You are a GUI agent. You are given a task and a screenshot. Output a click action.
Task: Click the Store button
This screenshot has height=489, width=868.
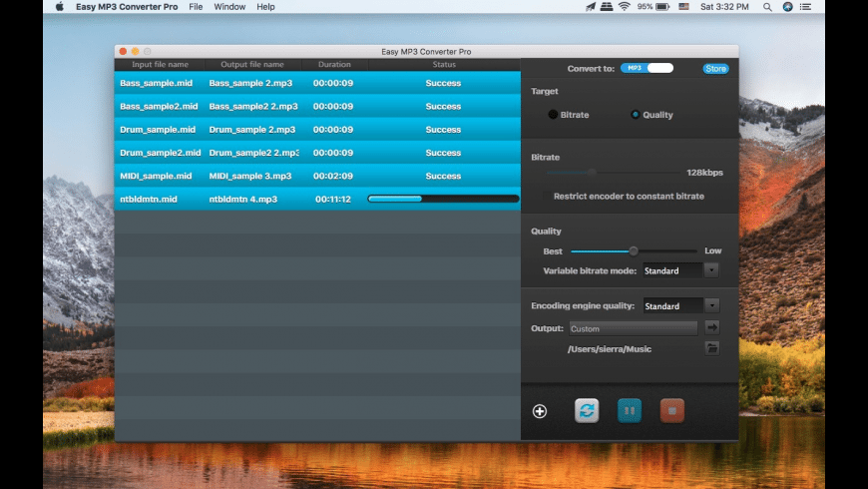point(715,69)
